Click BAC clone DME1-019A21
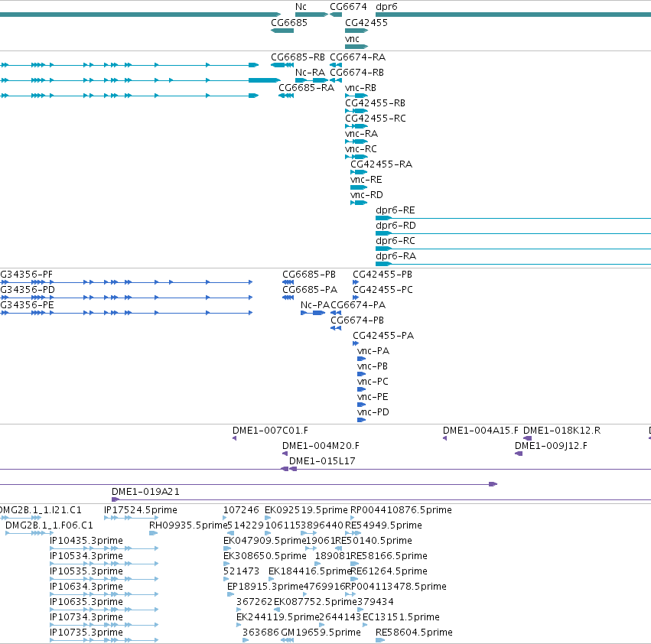The height and width of the screenshot is (644, 651). (145, 492)
